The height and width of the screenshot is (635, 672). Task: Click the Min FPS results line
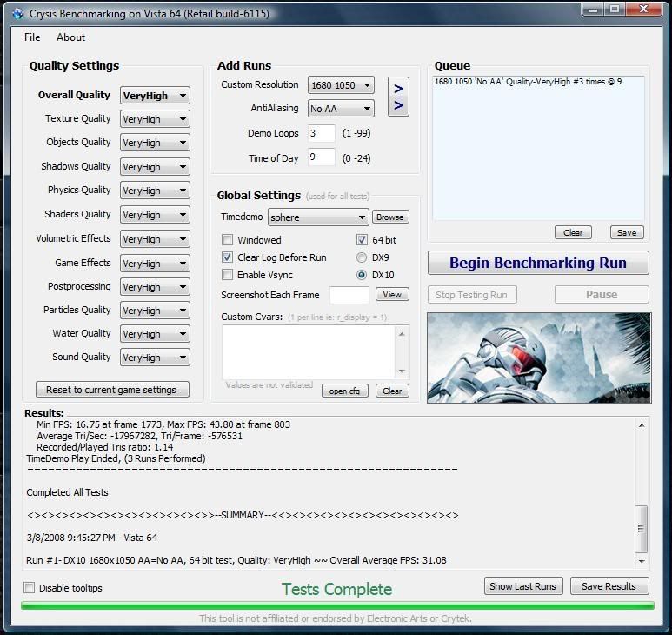(163, 424)
